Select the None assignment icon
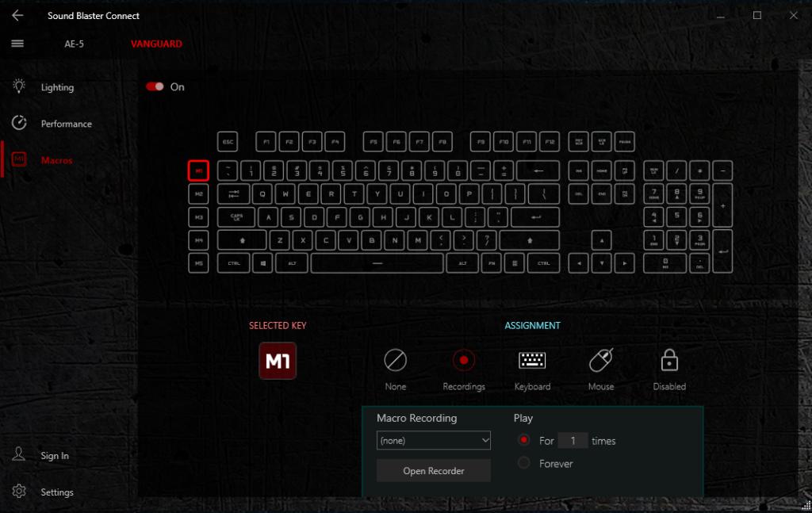The image size is (812, 513). 395,360
